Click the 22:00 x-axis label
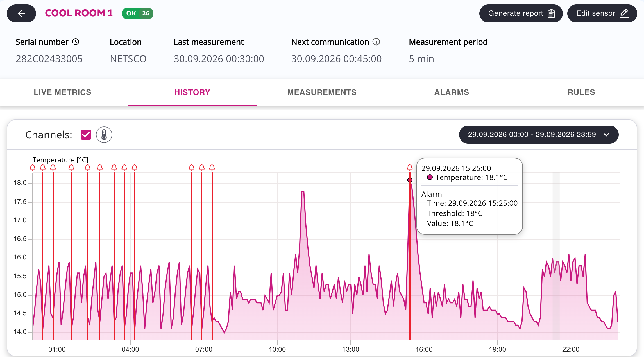The width and height of the screenshot is (644, 357). (x=571, y=349)
